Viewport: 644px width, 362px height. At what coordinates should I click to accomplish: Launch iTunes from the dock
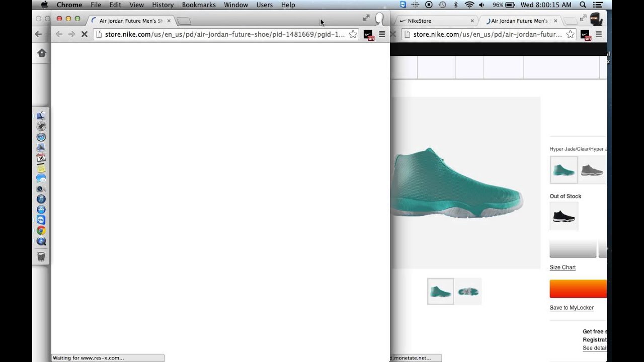[41, 199]
